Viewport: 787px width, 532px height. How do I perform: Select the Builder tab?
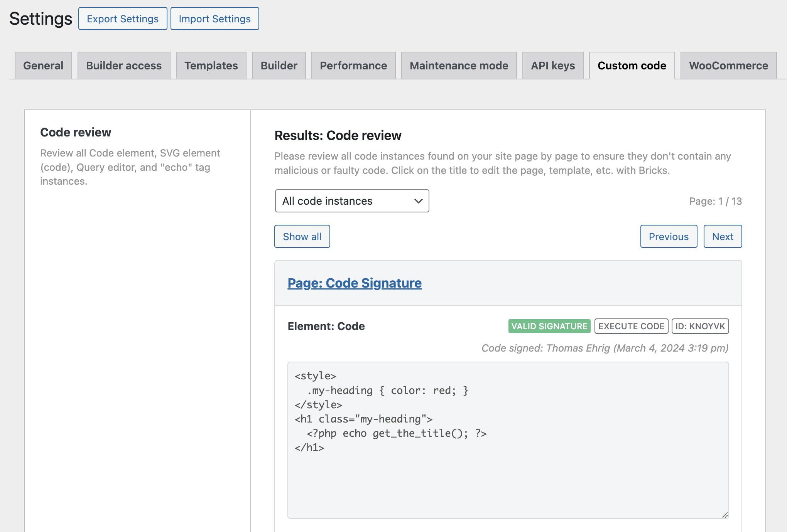click(279, 66)
